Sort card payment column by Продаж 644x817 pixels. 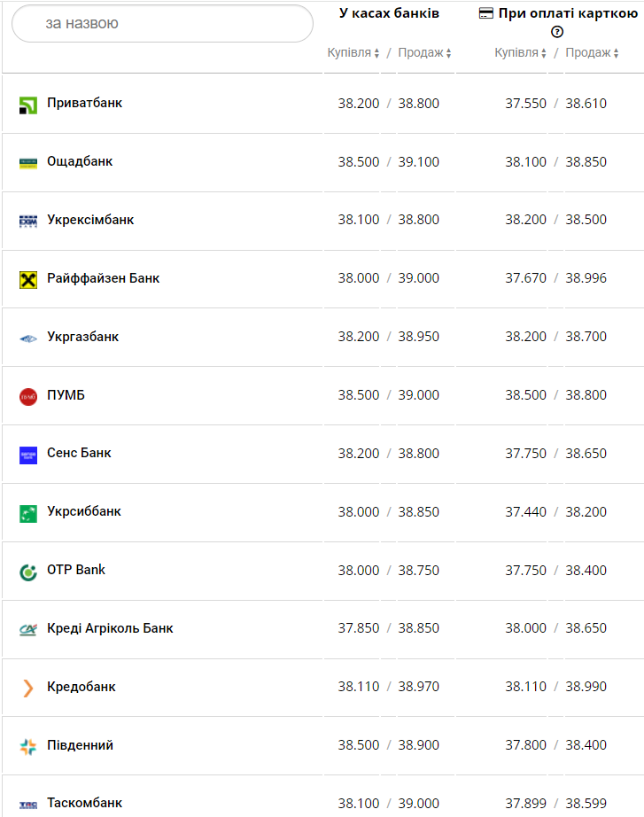(x=593, y=53)
